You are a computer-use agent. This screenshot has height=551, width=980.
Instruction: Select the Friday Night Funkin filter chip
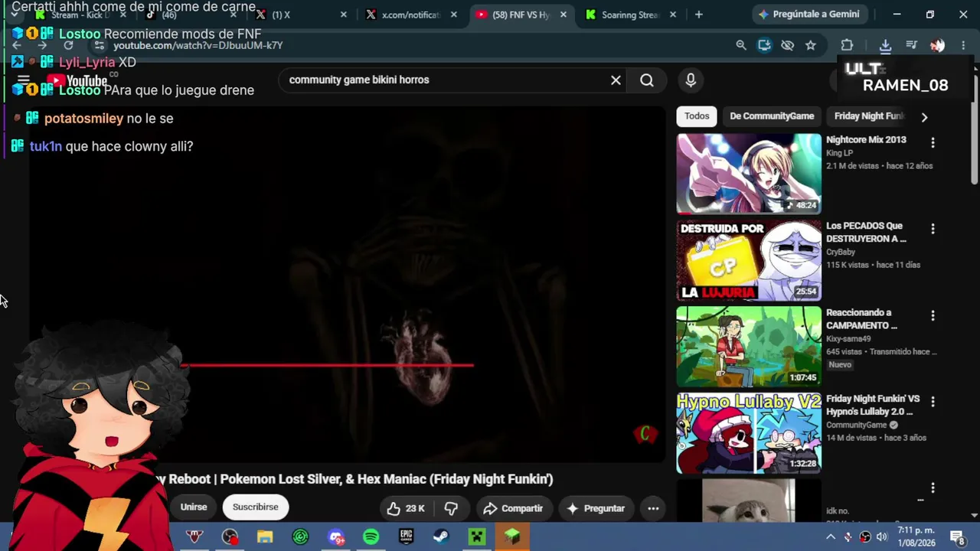click(x=868, y=116)
